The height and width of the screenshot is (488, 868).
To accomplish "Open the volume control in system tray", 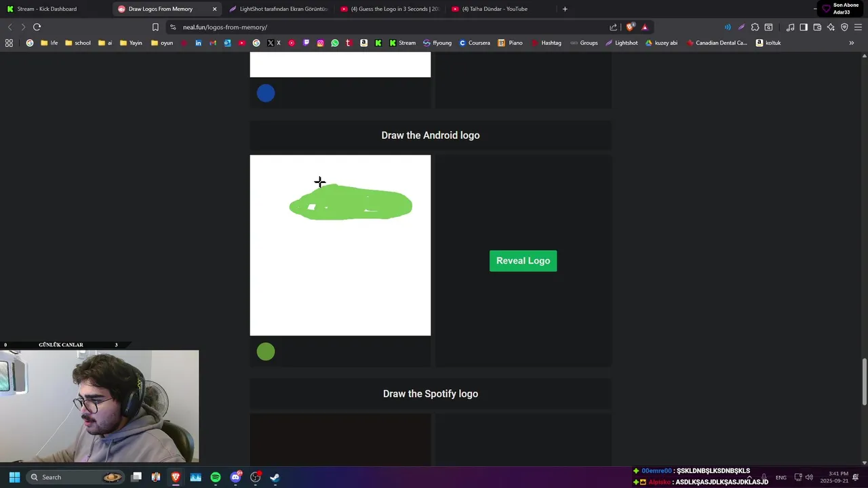I will pos(809,477).
